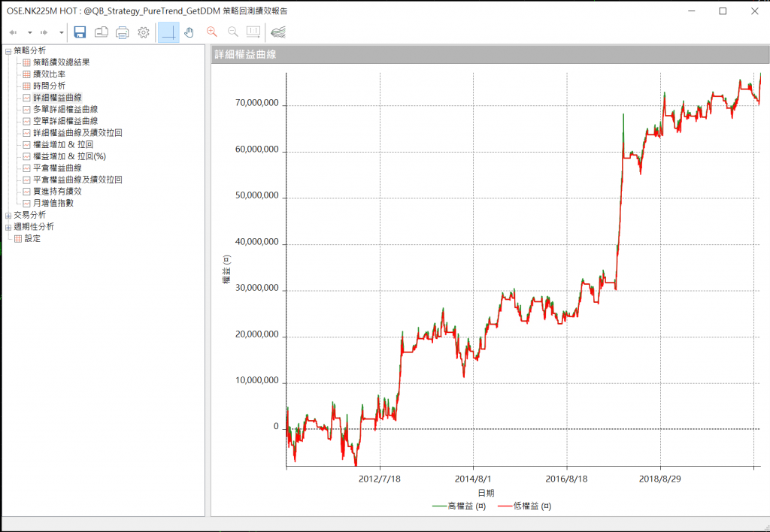This screenshot has height=532, width=770.
Task: Open settings via the gear icon
Action: click(x=144, y=32)
